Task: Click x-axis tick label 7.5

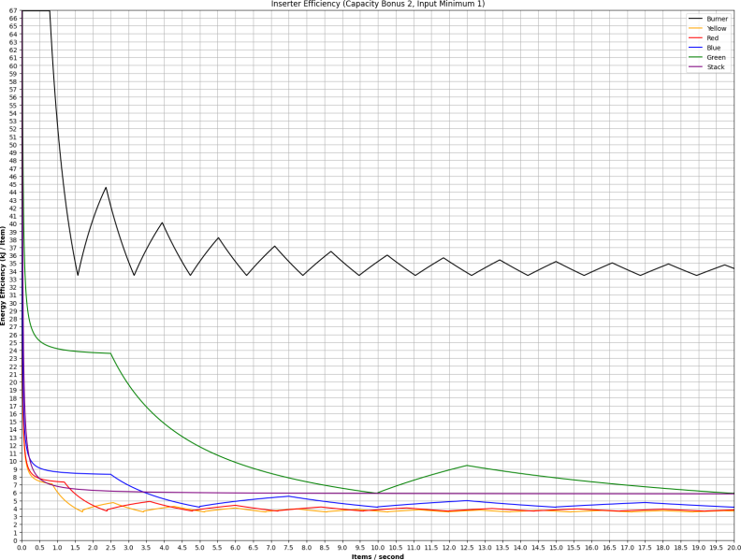Action: click(x=289, y=548)
